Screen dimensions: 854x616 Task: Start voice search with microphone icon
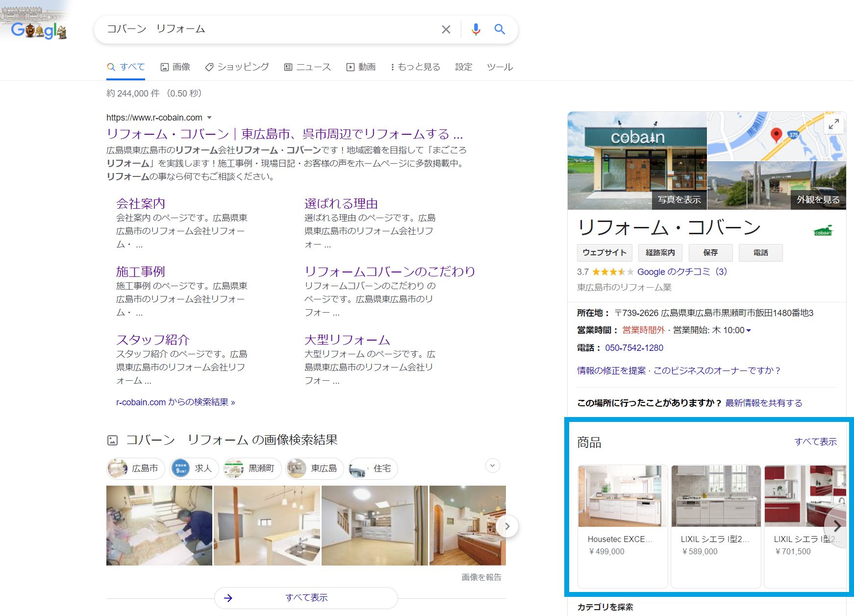point(476,29)
